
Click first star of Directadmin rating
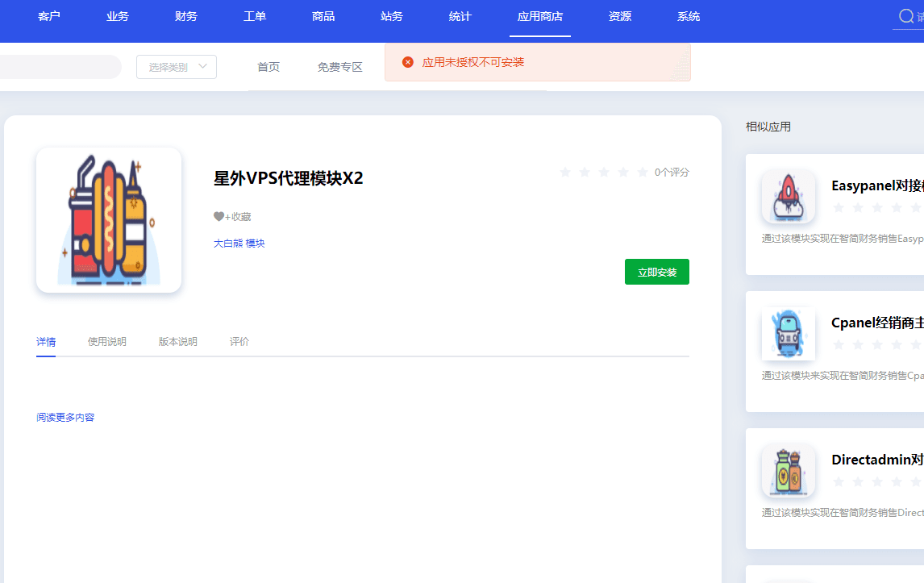pyautogui.click(x=839, y=481)
